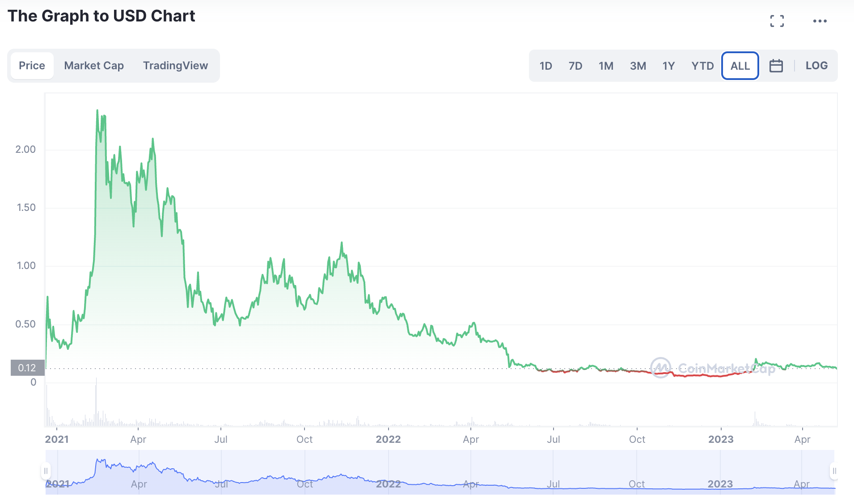The image size is (854, 504).
Task: Click the CoinMarketCap watermark logo
Action: point(712,368)
